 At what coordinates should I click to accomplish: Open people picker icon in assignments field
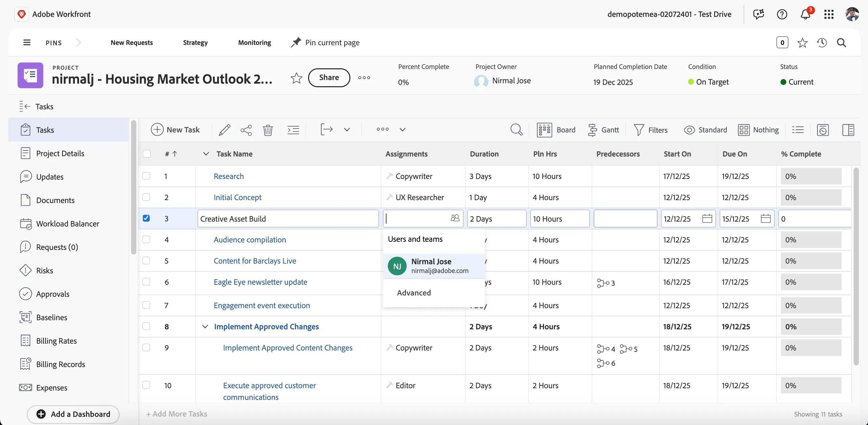(x=455, y=218)
